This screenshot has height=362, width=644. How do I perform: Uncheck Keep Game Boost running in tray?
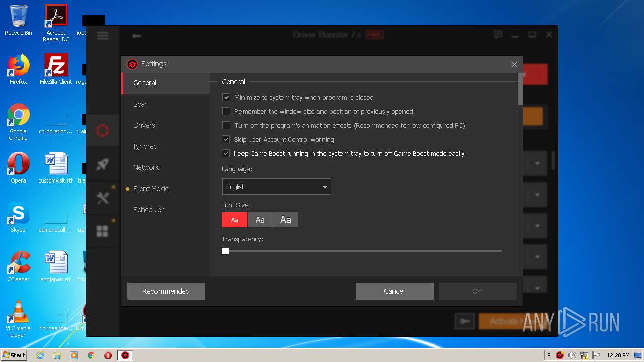(226, 153)
